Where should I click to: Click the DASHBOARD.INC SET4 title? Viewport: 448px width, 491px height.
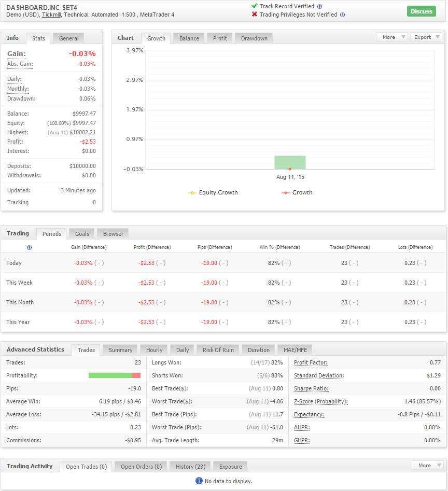pyautogui.click(x=41, y=7)
